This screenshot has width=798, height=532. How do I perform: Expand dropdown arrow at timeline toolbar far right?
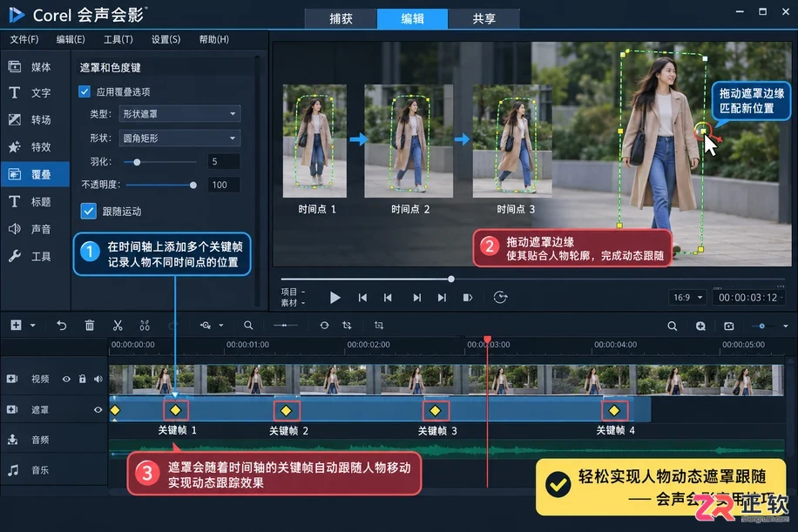[x=785, y=326]
